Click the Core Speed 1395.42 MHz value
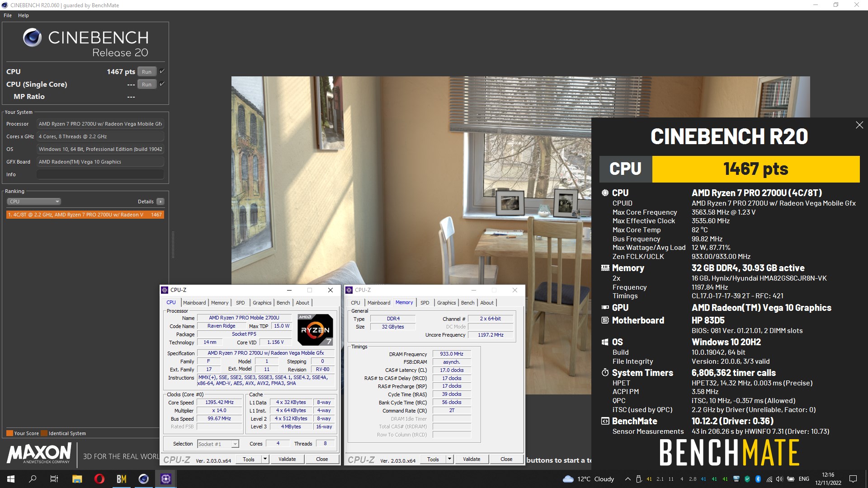 tap(220, 403)
